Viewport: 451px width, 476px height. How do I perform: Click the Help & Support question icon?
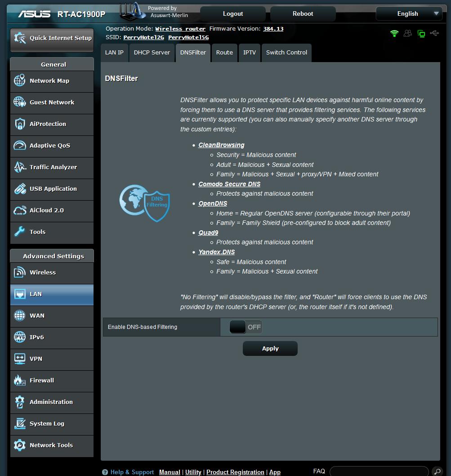click(105, 472)
